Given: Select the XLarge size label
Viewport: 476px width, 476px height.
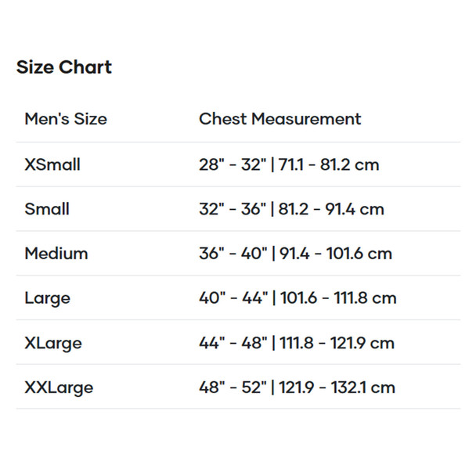Looking at the screenshot, I should tap(53, 343).
